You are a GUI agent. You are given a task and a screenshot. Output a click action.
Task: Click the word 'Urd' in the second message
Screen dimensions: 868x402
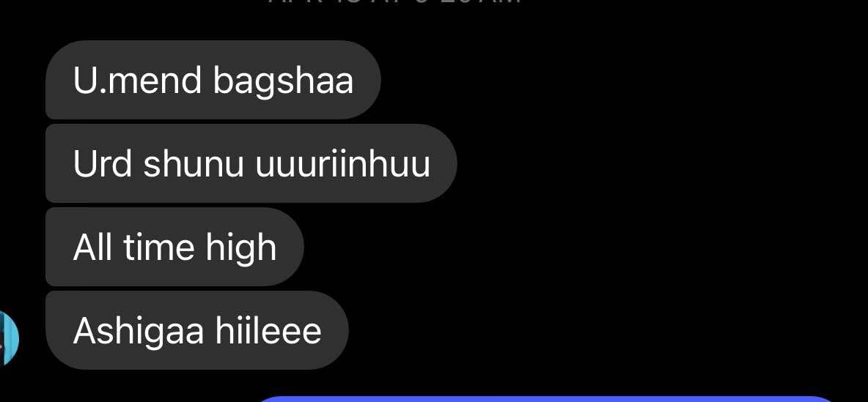click(x=103, y=164)
